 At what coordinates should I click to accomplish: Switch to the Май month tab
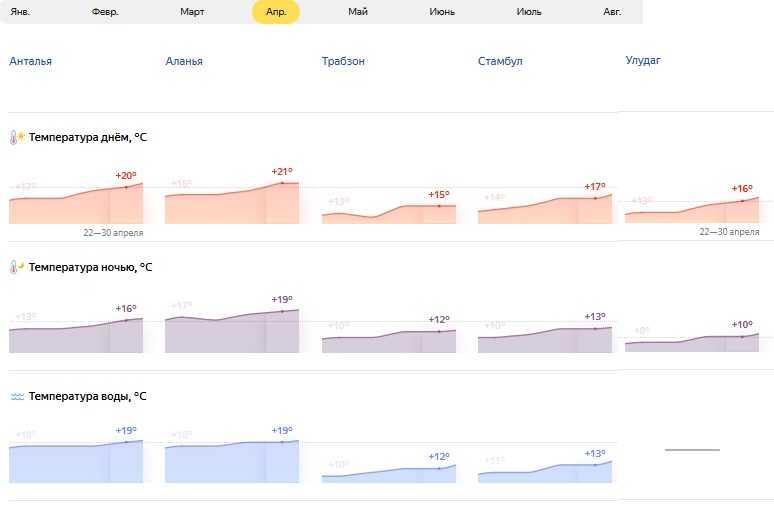click(358, 12)
